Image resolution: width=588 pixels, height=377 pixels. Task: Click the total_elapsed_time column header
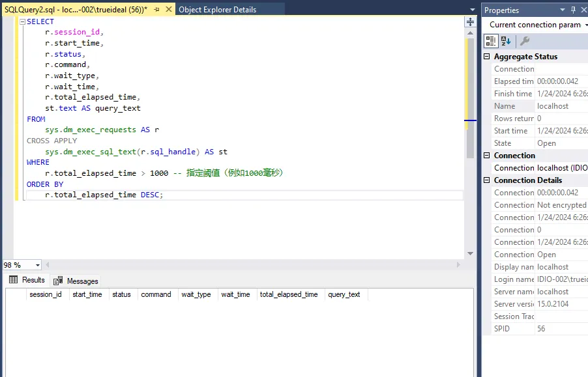(x=289, y=294)
